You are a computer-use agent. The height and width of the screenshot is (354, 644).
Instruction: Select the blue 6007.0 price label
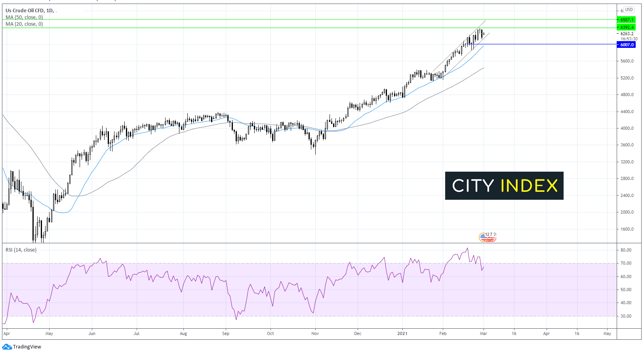(626, 45)
